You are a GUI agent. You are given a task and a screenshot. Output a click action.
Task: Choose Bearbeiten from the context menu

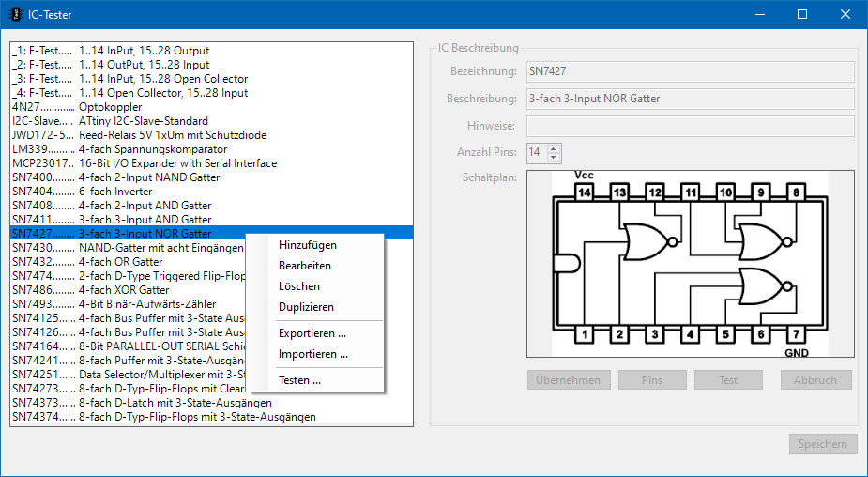[314, 266]
